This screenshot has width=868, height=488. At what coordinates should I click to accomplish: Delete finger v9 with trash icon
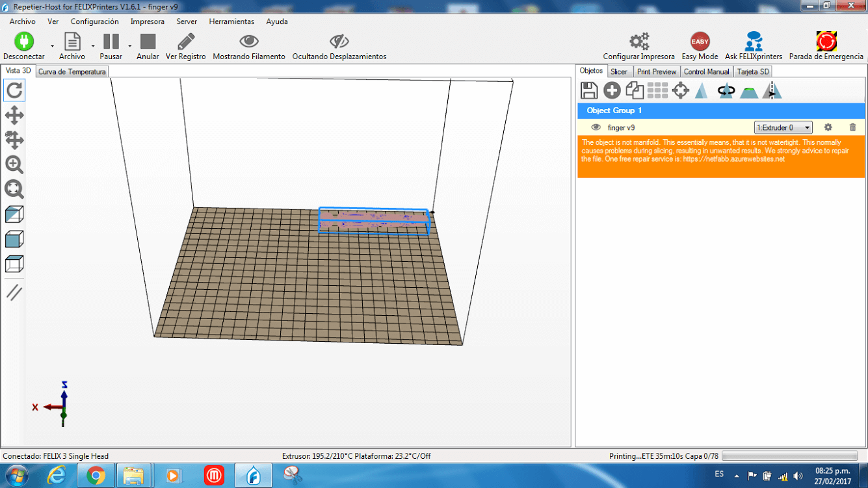pos(853,127)
